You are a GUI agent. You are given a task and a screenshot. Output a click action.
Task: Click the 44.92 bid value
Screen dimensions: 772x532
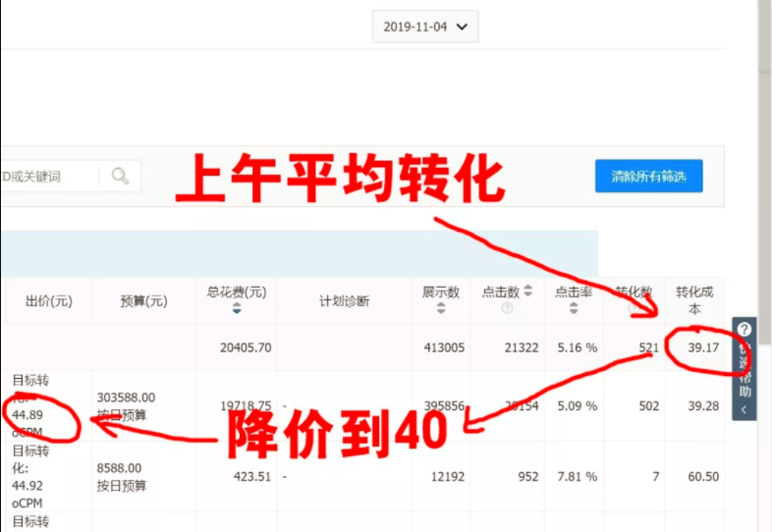(x=28, y=486)
